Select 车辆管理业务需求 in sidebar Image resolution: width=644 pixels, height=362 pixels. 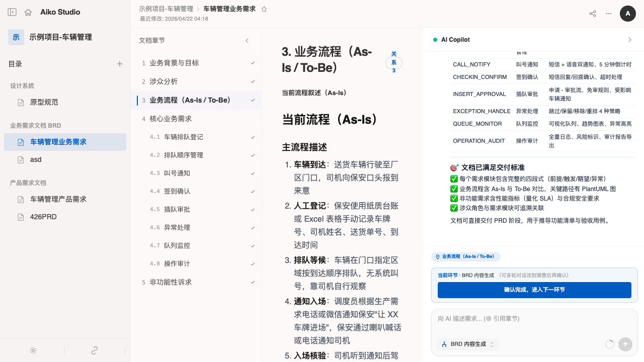pos(65,142)
